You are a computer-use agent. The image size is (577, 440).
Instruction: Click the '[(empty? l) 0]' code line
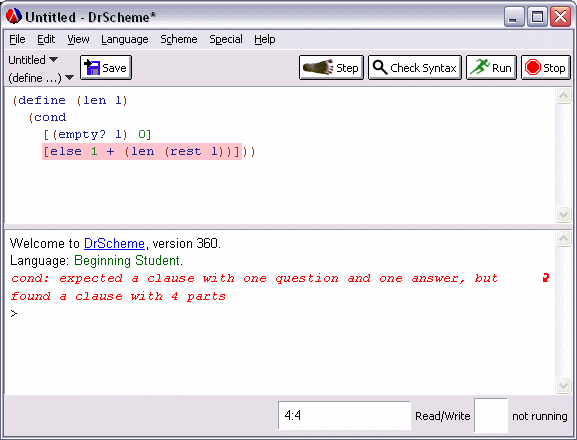(97, 134)
